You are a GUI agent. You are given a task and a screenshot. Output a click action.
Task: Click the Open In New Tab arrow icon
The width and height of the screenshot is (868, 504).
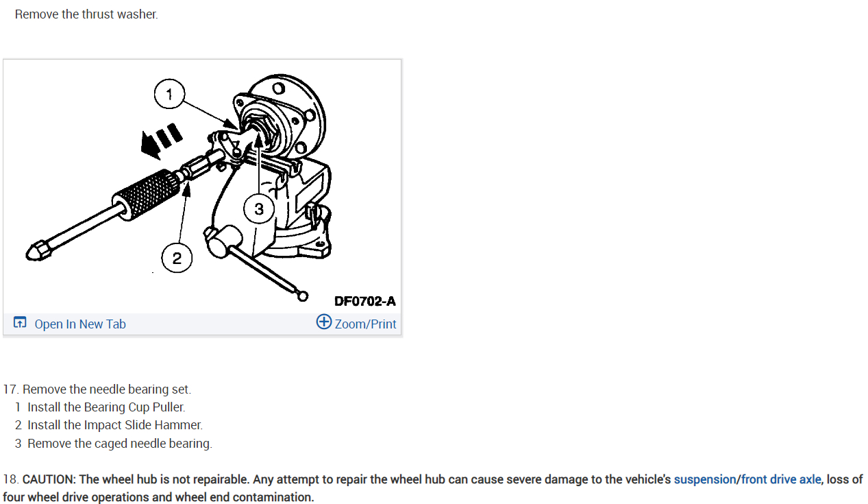(20, 323)
